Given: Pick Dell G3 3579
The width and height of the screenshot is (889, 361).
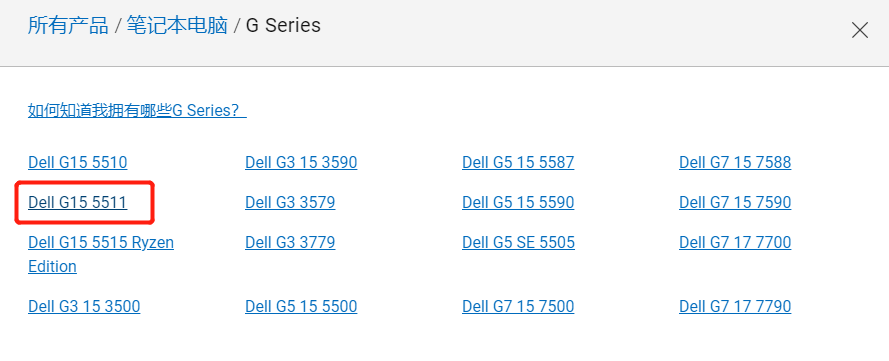Looking at the screenshot, I should [x=290, y=202].
